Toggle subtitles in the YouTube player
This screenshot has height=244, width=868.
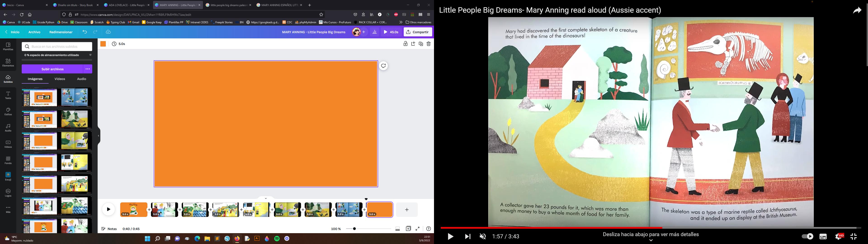pos(823,237)
